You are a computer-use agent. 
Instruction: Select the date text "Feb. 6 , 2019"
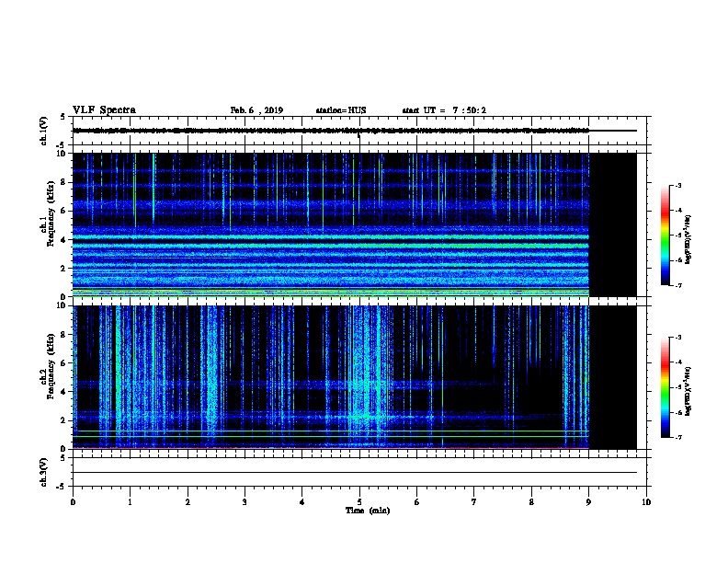(x=256, y=110)
